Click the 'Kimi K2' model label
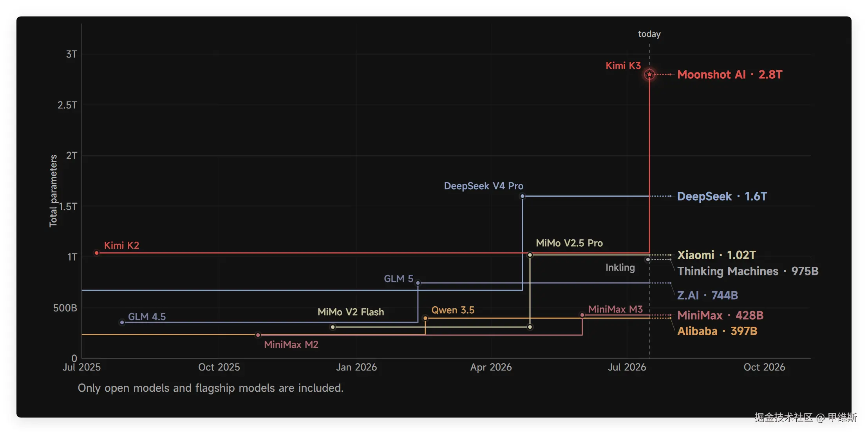The width and height of the screenshot is (868, 434). coord(121,245)
